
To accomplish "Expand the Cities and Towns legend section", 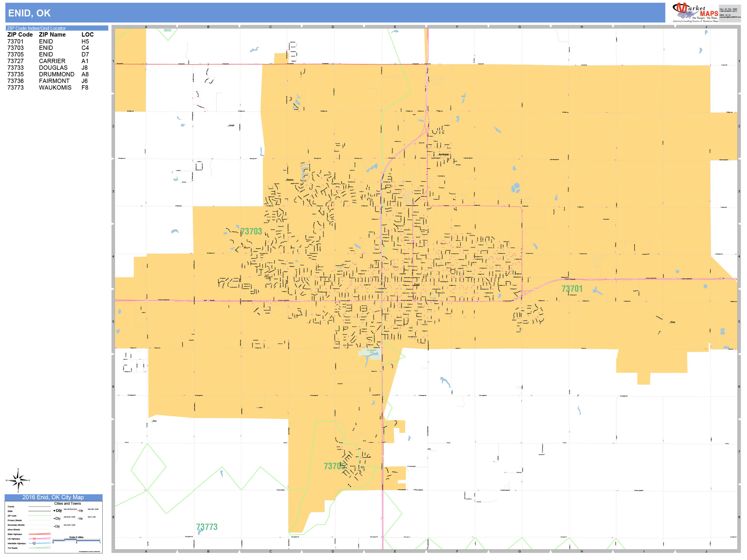I will click(x=68, y=504).
